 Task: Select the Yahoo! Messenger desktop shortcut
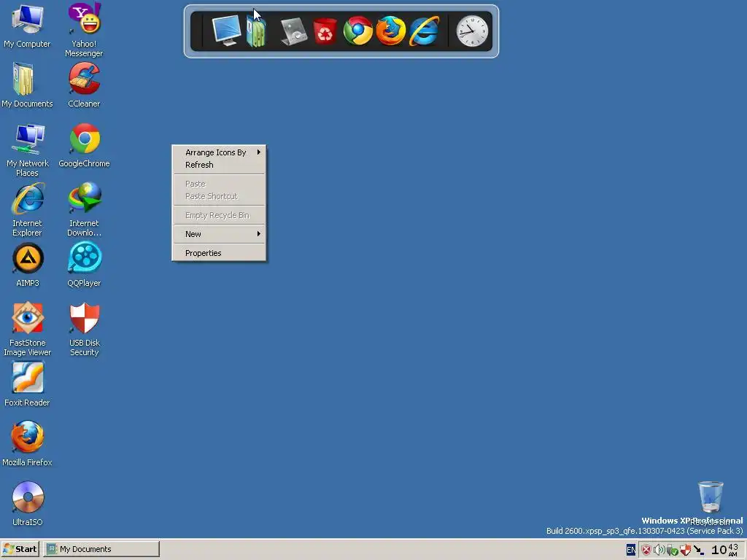point(84,29)
